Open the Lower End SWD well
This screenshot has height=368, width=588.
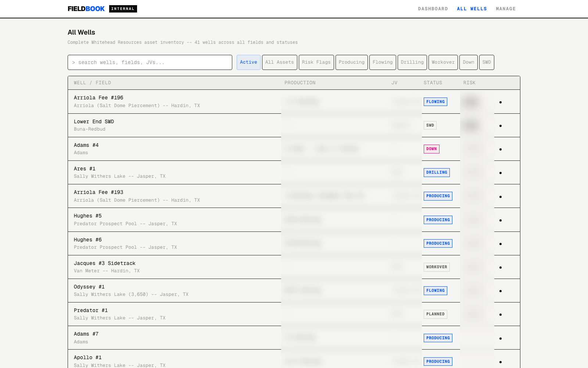94,121
